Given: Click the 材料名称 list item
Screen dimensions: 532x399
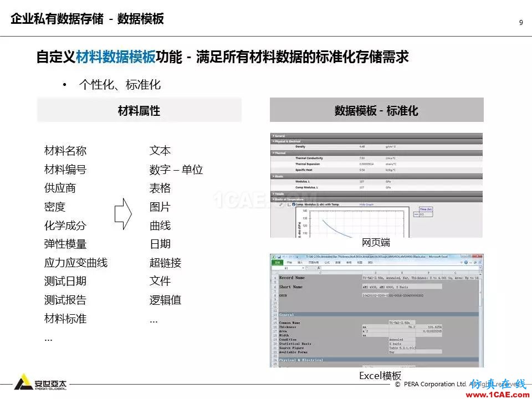Looking at the screenshot, I should pos(65,151).
